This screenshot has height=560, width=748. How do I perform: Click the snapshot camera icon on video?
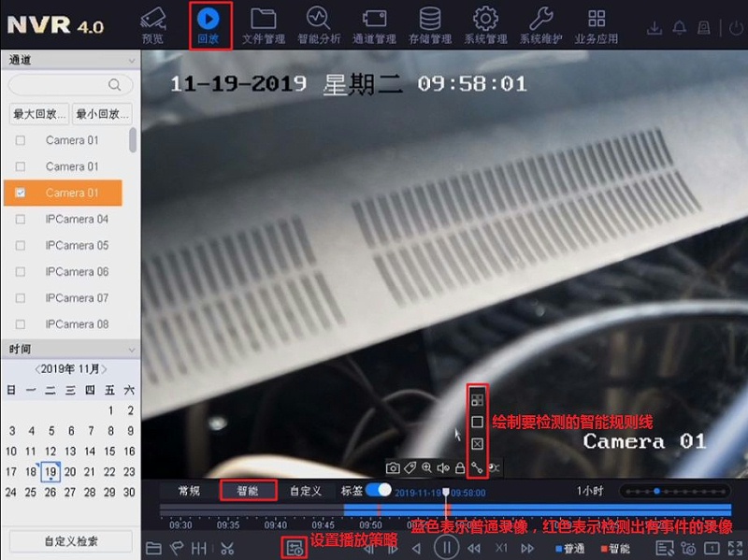(394, 467)
